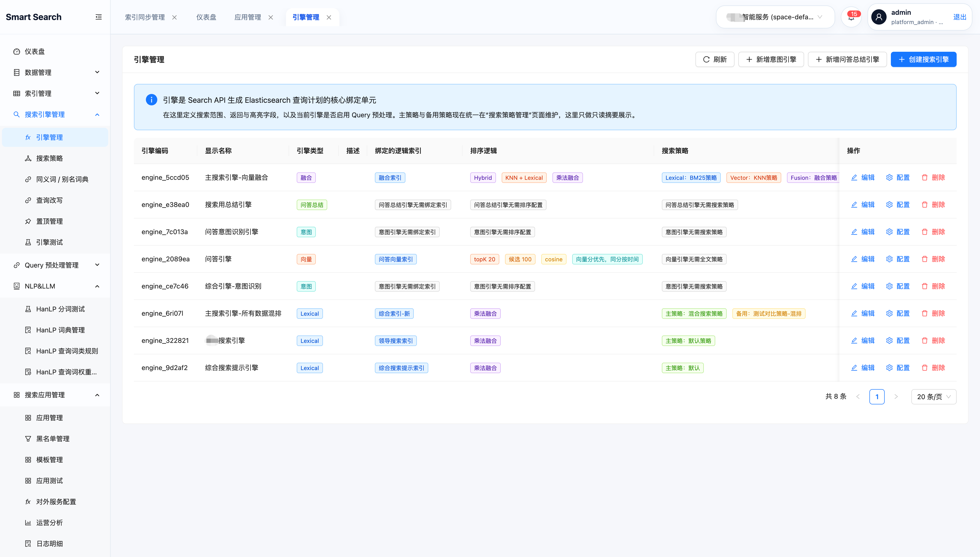Switch to top 仪表盘 tab
The width and height of the screenshot is (980, 557).
[x=206, y=17]
